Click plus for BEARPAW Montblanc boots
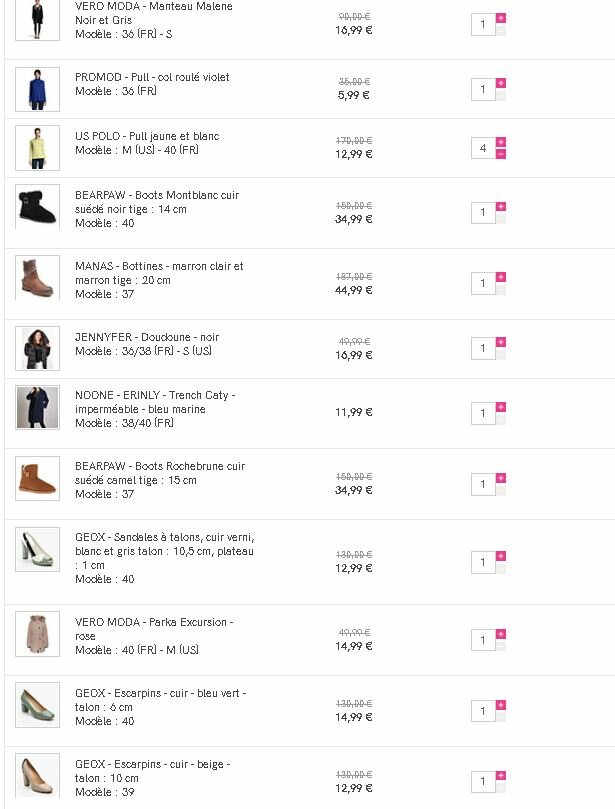The height and width of the screenshot is (809, 615). [x=501, y=207]
